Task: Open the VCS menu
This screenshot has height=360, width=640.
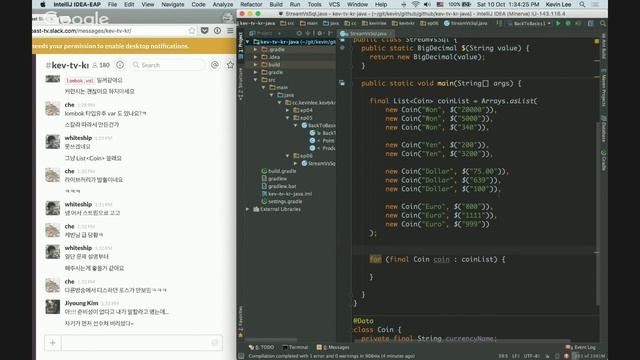Action: (x=334, y=4)
